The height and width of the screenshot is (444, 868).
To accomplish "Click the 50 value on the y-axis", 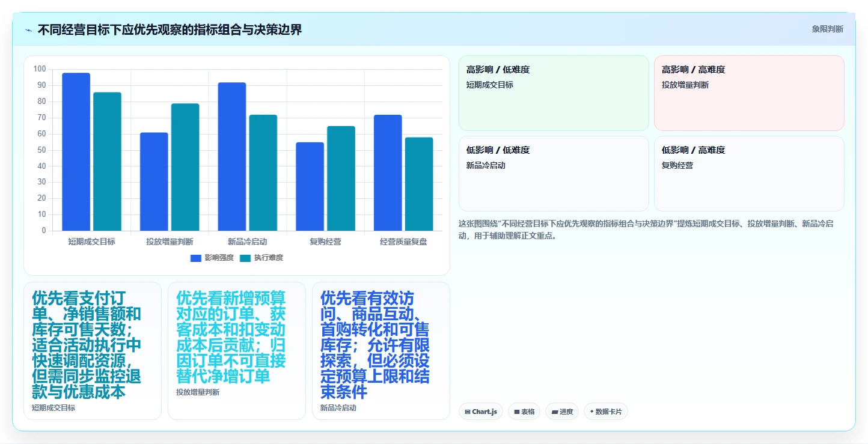I will [x=41, y=150].
